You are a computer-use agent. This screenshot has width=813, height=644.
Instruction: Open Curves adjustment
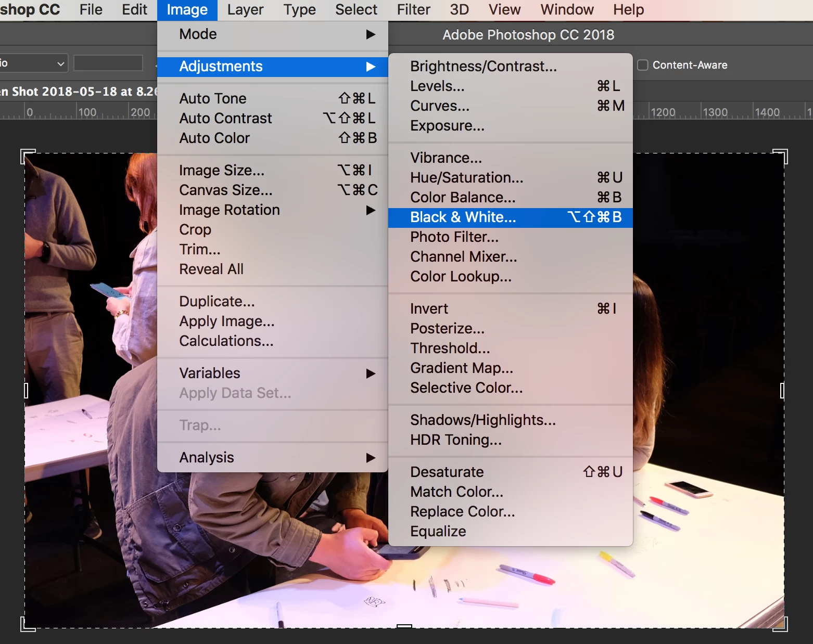[511, 106]
